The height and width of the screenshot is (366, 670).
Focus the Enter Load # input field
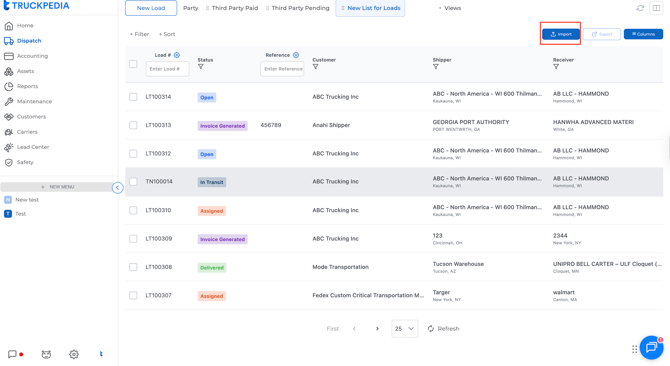coord(168,69)
